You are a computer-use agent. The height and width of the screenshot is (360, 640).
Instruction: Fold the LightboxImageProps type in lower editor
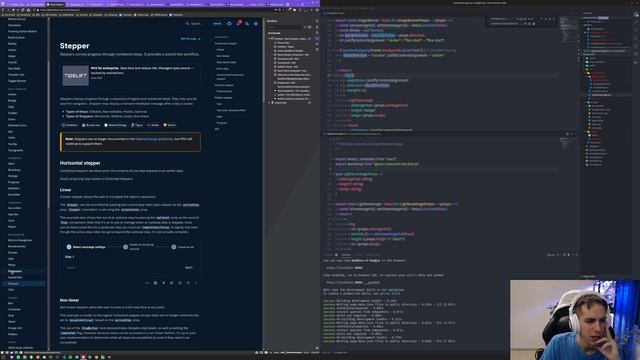click(x=333, y=174)
